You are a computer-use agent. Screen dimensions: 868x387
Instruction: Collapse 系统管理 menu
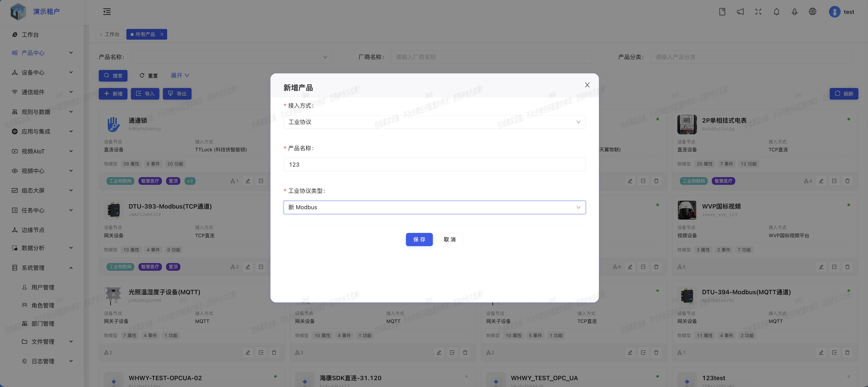42,268
